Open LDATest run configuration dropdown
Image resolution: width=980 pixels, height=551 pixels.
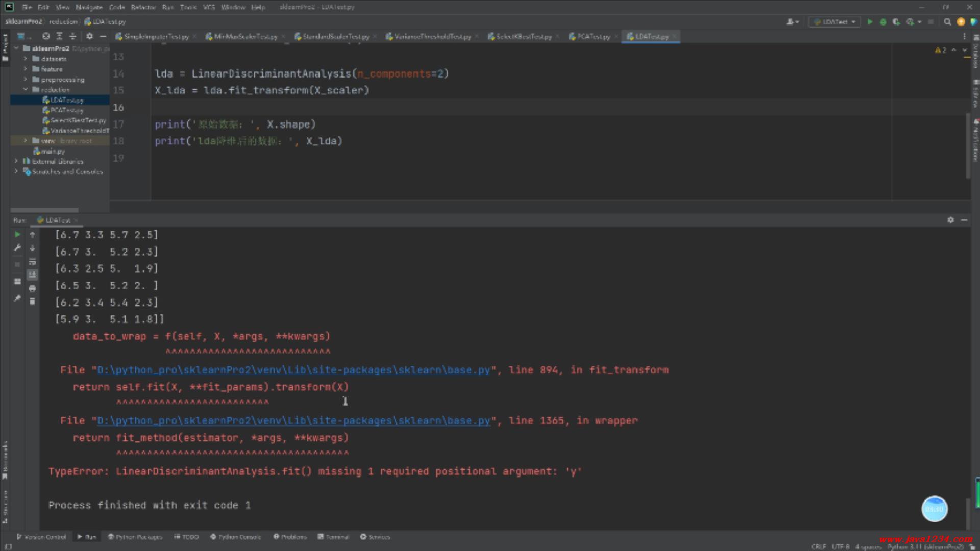(835, 22)
